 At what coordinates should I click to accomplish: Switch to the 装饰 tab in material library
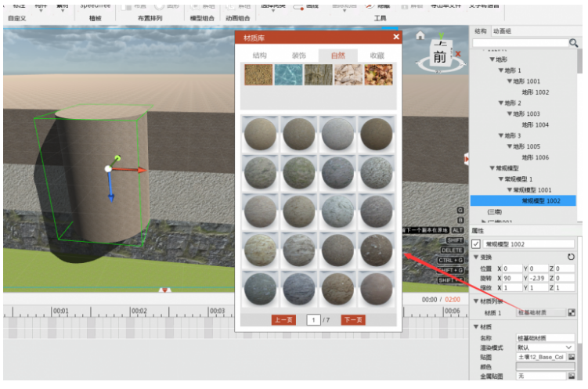click(299, 56)
